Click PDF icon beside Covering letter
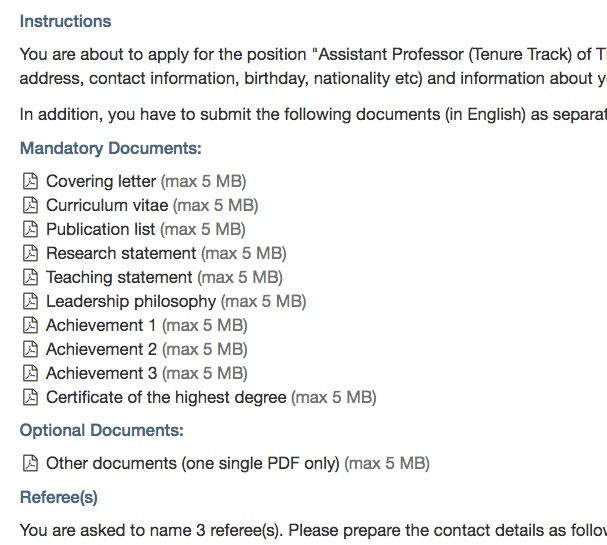Image resolution: width=607 pixels, height=545 pixels. pyautogui.click(x=30, y=181)
